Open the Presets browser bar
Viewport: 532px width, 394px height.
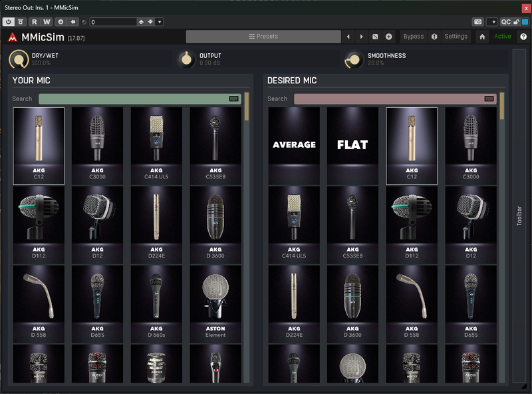(263, 37)
